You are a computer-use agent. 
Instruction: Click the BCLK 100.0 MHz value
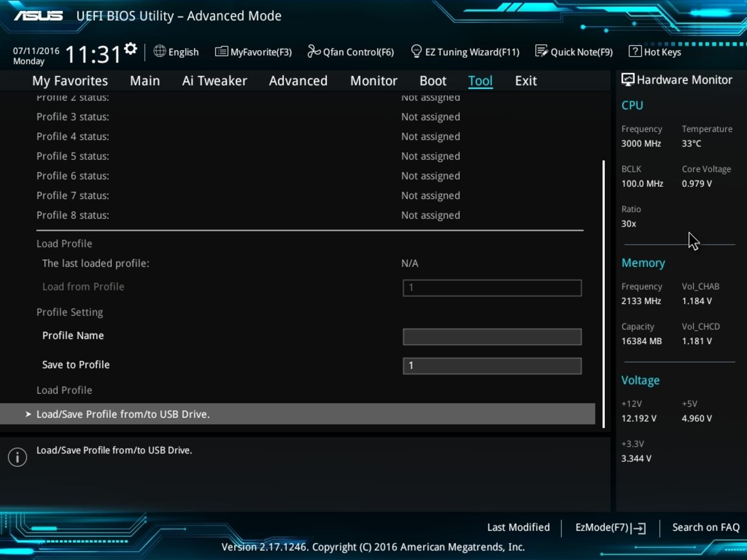(x=642, y=183)
